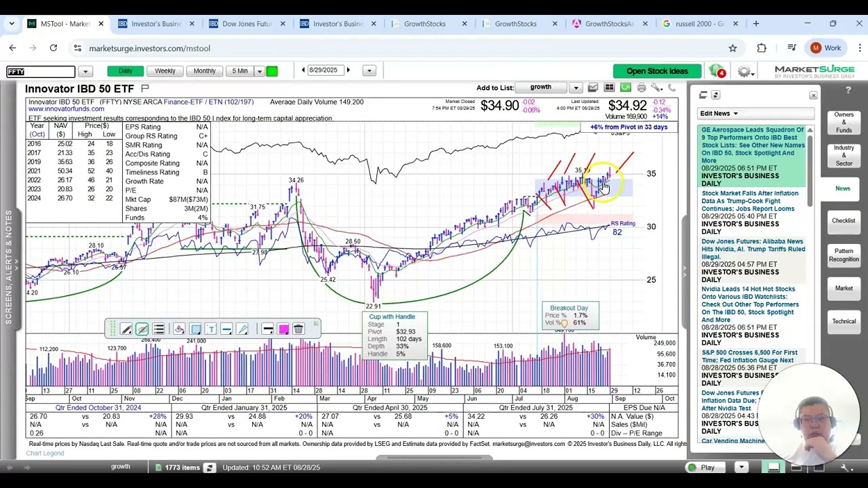Click Open Stock Ideas button
Image resolution: width=868 pixels, height=488 pixels.
click(656, 71)
